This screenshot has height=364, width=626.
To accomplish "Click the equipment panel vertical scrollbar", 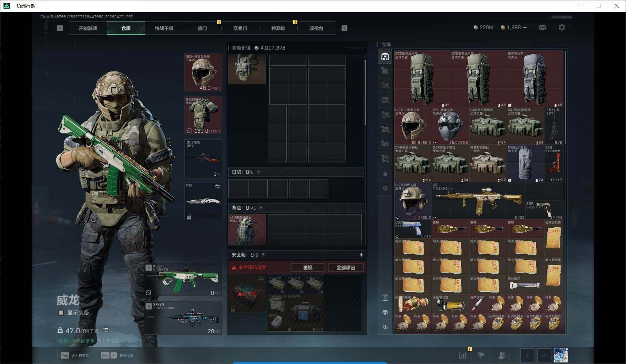I will pyautogui.click(x=365, y=92).
